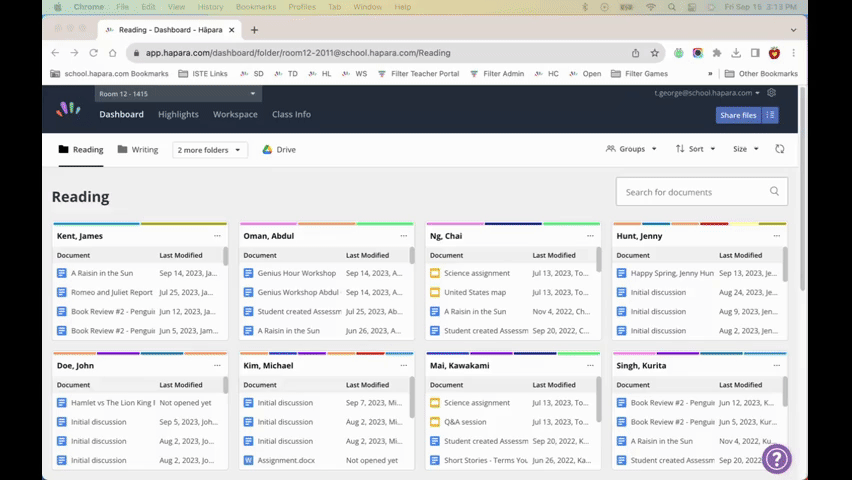The image size is (852, 480).
Task: Open the Share files list icon button
Action: click(x=770, y=115)
